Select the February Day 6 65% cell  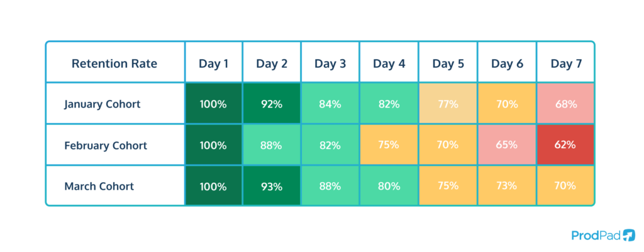click(506, 145)
